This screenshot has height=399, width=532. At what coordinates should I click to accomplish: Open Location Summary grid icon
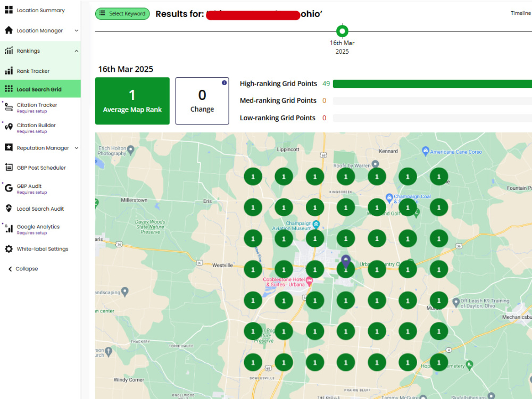click(x=9, y=10)
